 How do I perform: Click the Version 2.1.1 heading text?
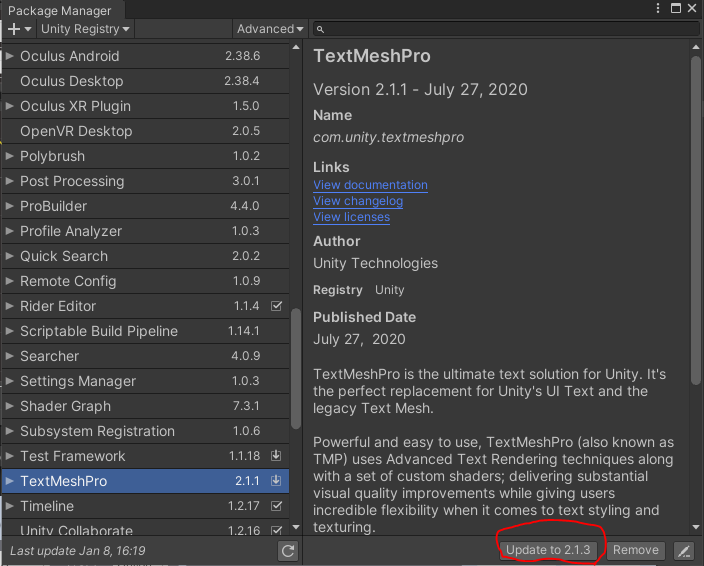(x=420, y=90)
